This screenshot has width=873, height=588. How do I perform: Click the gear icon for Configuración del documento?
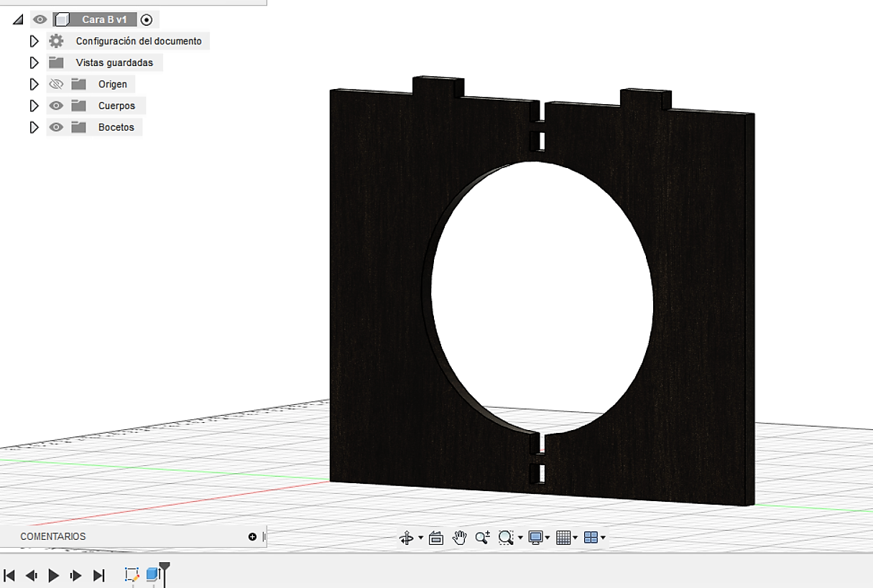(56, 41)
